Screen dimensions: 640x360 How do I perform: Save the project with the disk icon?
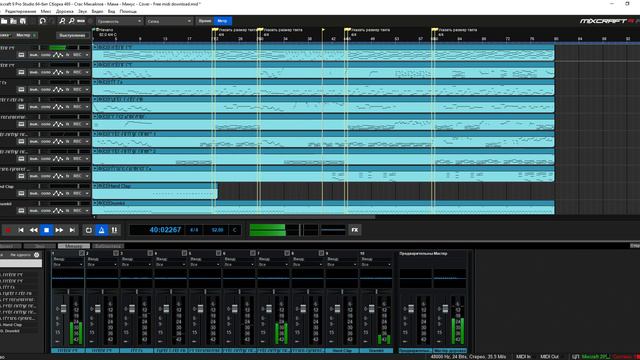(x=23, y=21)
